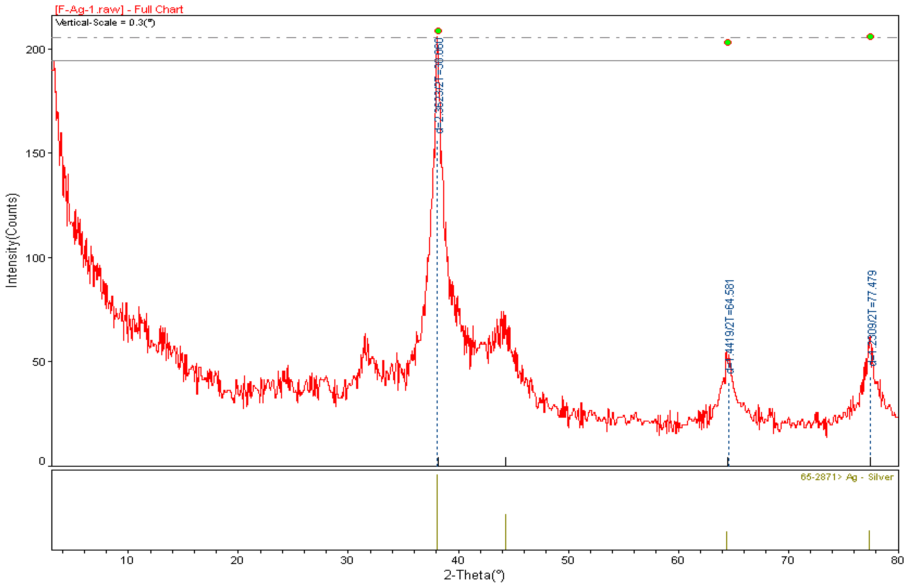Click the "10" tick label on the 2-Theta axis

127,560
